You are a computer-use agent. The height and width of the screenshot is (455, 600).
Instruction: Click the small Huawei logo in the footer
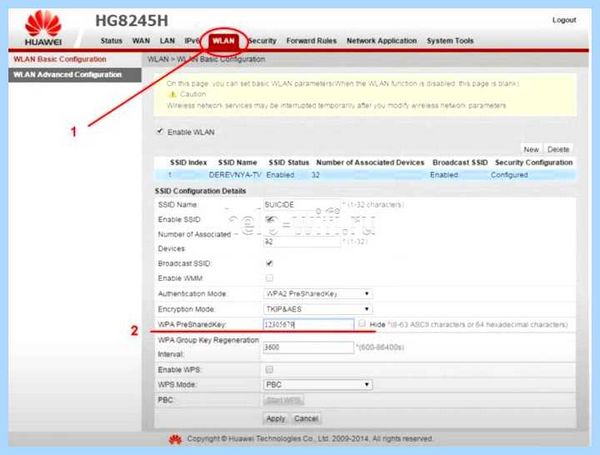click(x=175, y=440)
